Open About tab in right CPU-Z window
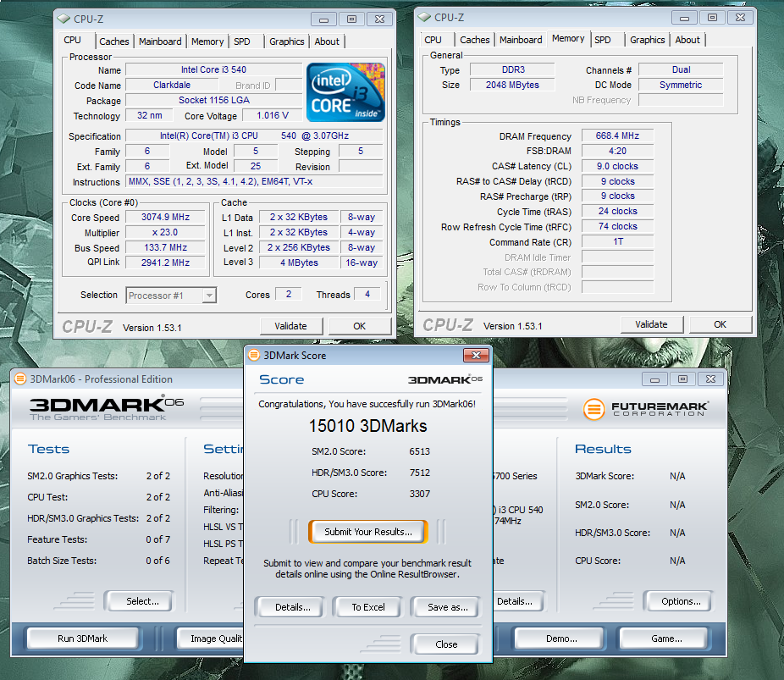784x680 pixels. coord(687,40)
